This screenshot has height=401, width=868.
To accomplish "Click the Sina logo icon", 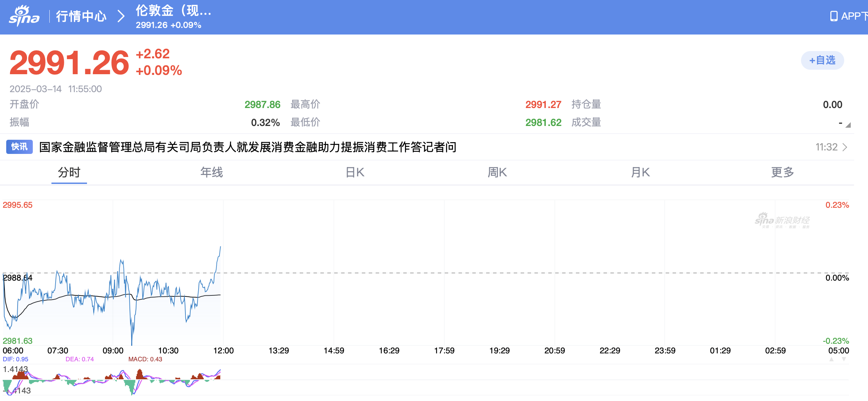I will point(24,16).
